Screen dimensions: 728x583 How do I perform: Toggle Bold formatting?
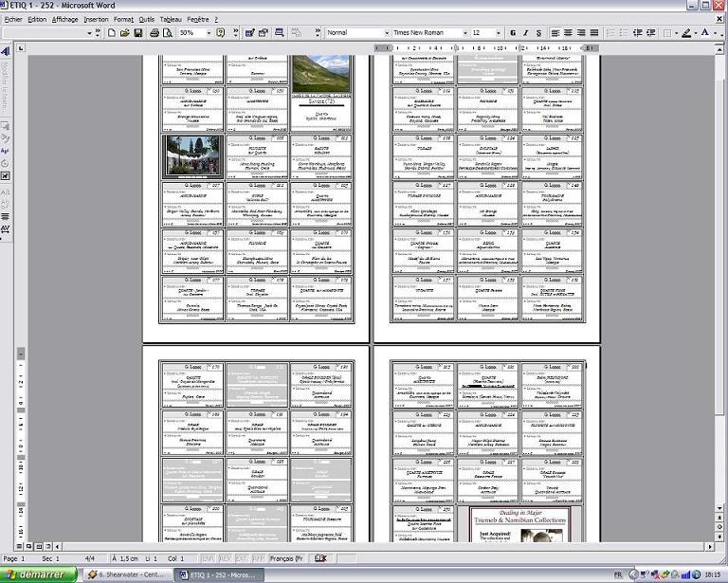point(512,33)
